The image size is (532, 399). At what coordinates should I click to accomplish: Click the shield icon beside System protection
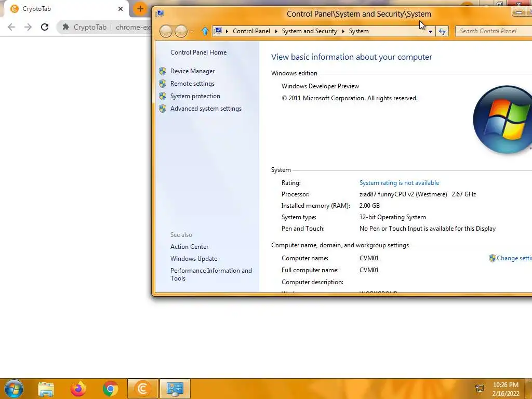tap(163, 96)
